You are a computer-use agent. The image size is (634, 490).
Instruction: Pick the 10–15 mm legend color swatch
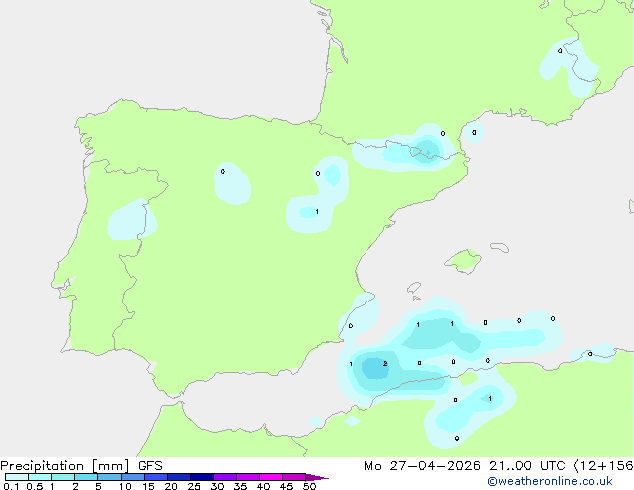pyautogui.click(x=132, y=477)
